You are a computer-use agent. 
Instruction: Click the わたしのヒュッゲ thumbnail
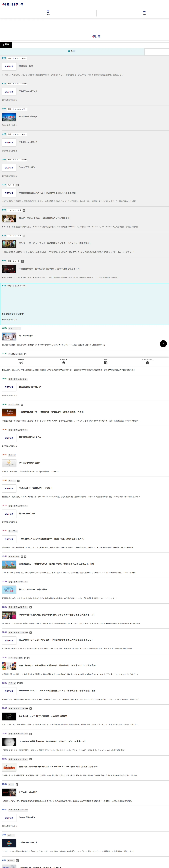coord(9,717)
